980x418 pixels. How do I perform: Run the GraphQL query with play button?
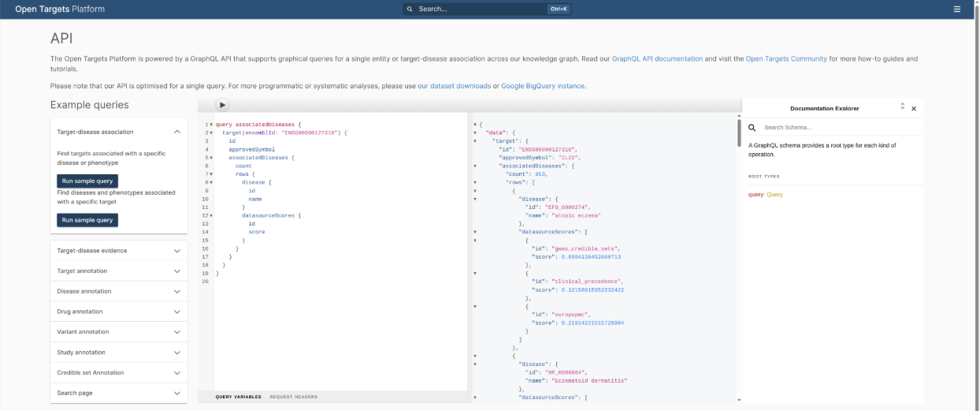coord(222,105)
